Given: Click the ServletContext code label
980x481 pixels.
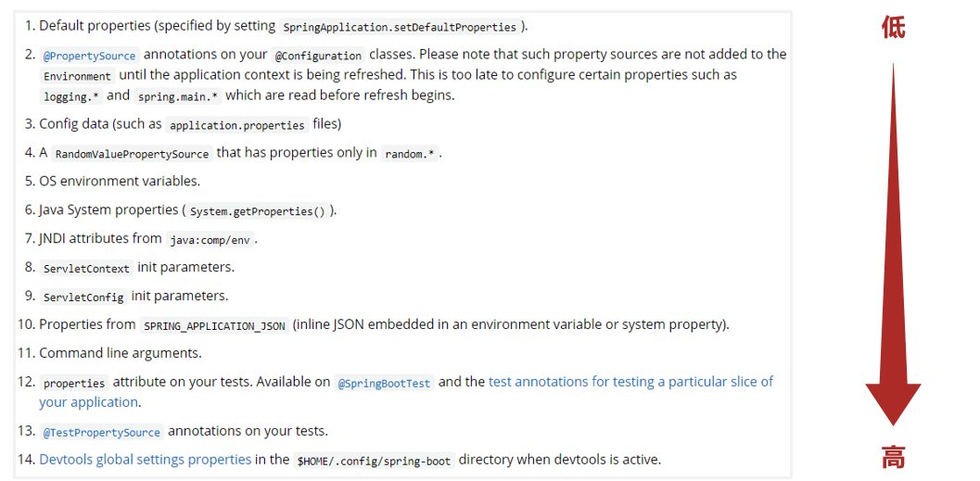Looking at the screenshot, I should coord(86,269).
